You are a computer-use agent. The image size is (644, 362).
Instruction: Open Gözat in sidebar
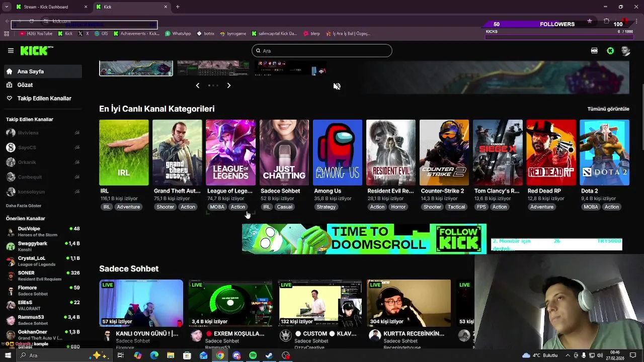coord(42,85)
